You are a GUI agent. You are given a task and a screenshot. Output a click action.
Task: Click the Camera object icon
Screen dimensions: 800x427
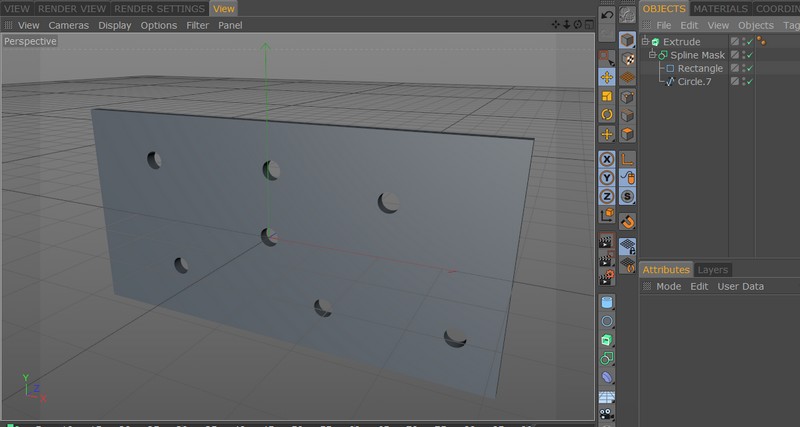tap(607, 414)
